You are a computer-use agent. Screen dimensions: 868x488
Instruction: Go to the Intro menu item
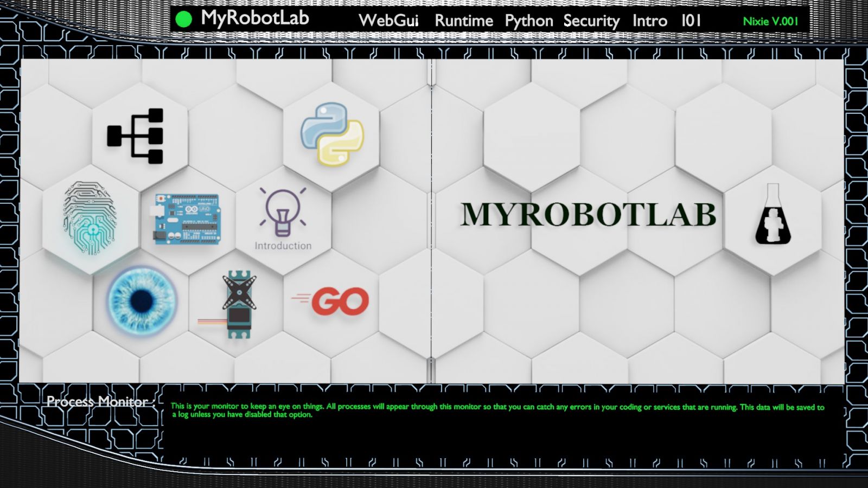pyautogui.click(x=649, y=21)
